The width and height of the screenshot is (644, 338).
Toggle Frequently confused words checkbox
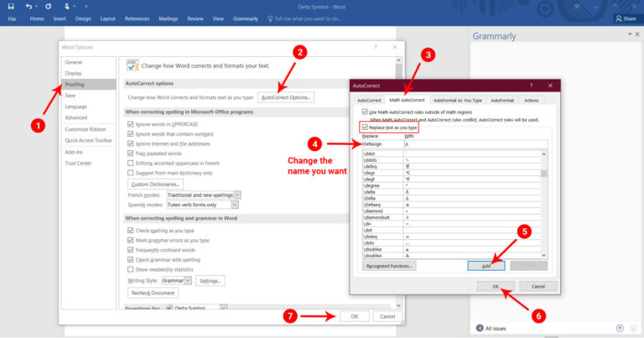pyautogui.click(x=130, y=250)
